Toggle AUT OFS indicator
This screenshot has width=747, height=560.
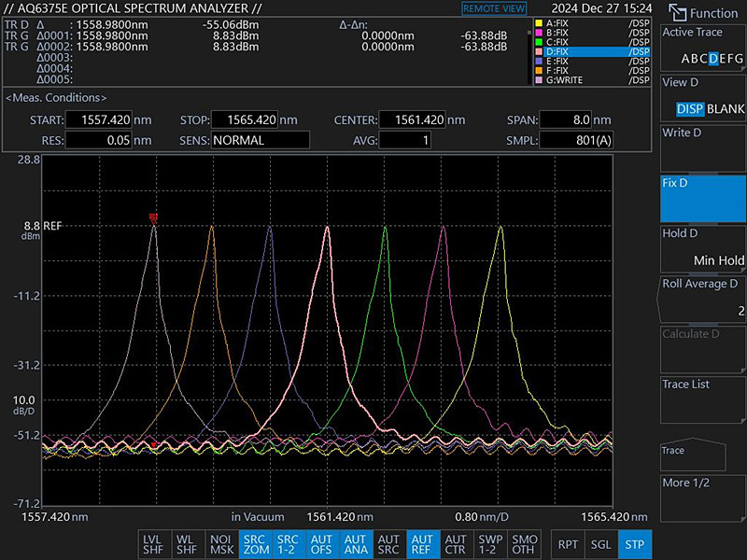click(321, 544)
